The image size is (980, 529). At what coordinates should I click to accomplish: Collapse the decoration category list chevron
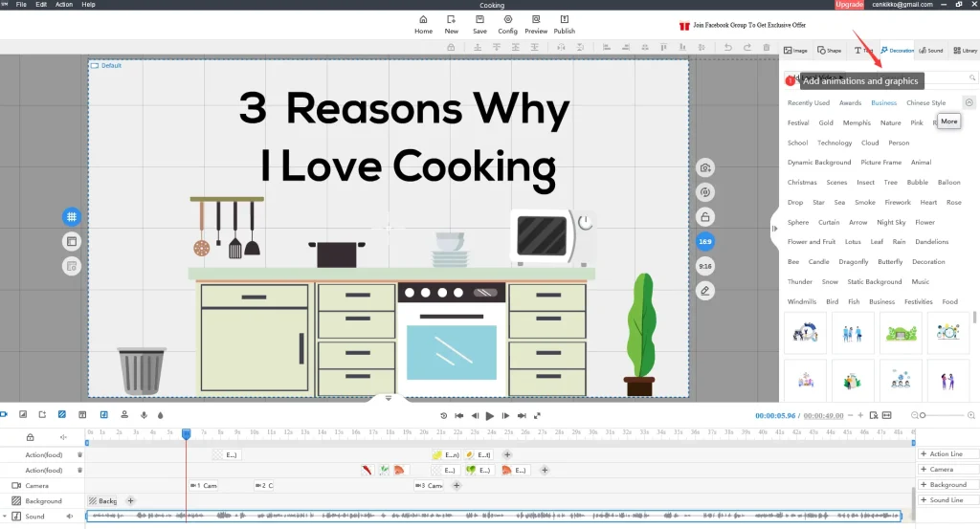pos(969,102)
